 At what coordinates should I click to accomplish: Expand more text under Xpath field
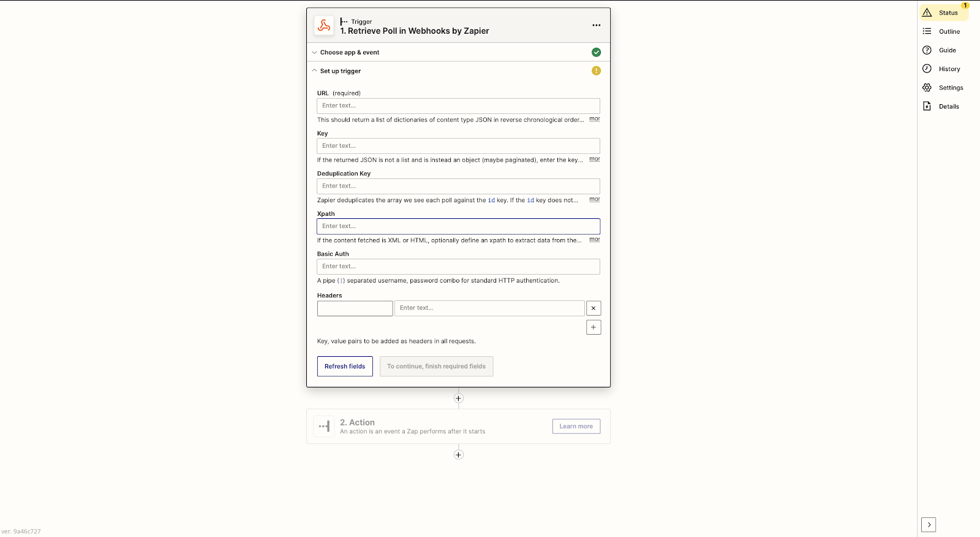click(x=595, y=240)
